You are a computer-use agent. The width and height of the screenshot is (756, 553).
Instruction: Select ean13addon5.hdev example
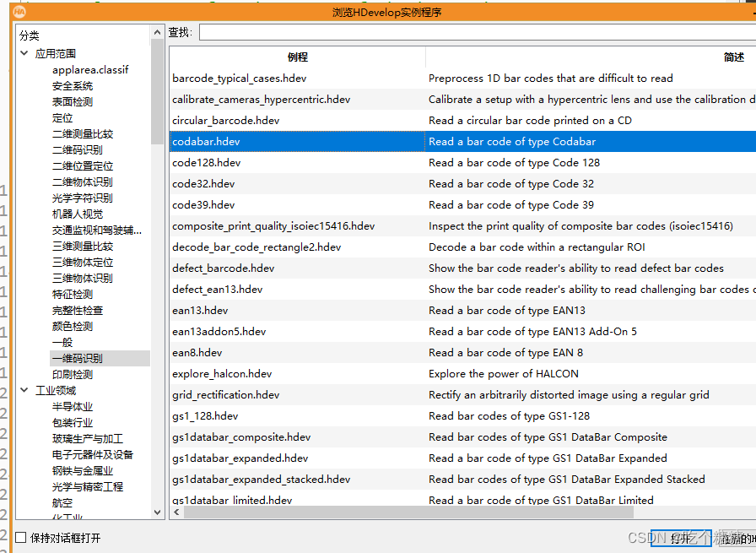point(219,332)
